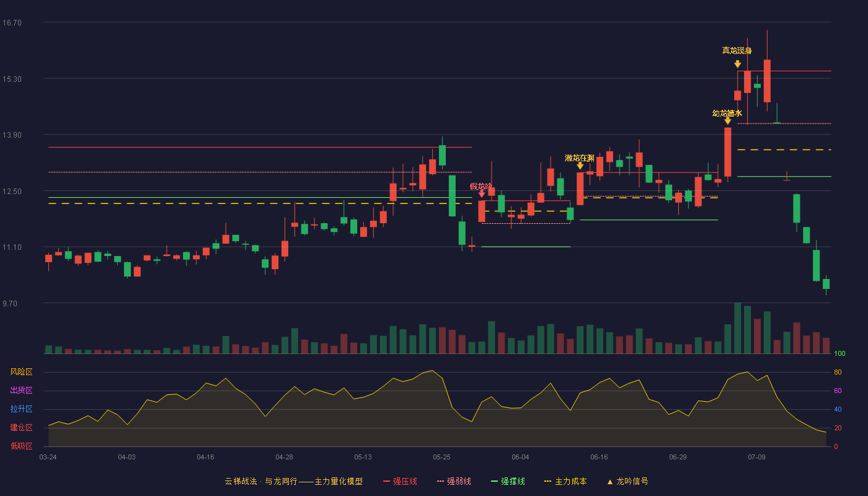Click the 06-16 date axis label
The image size is (868, 496).
click(599, 457)
